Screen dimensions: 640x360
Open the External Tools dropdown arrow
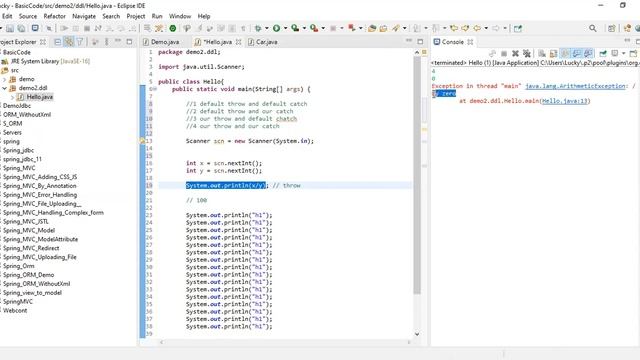(323, 28)
